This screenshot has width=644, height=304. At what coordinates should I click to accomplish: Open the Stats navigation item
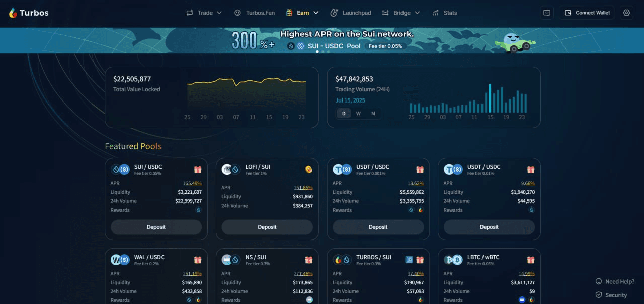point(445,13)
